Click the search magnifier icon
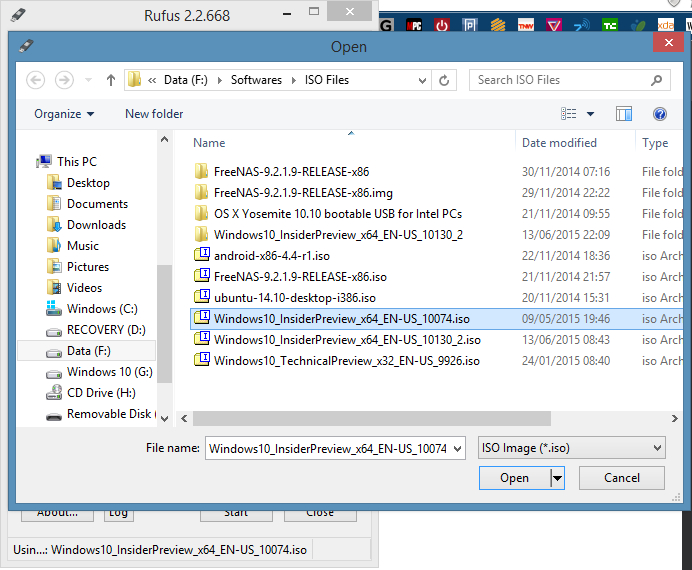 [x=657, y=80]
